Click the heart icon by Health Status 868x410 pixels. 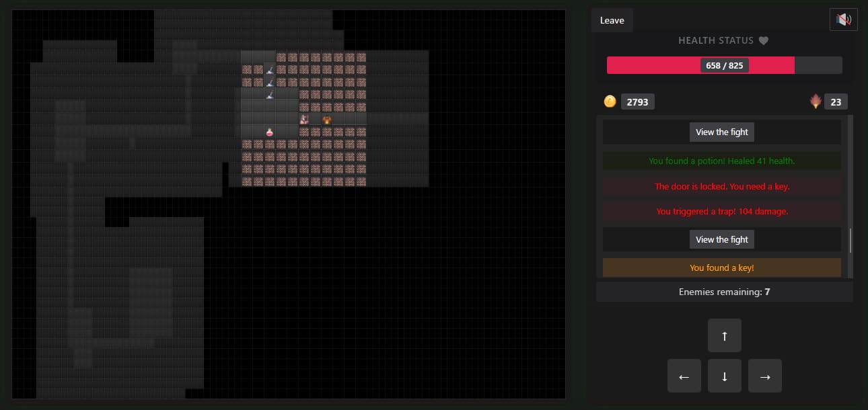(x=763, y=40)
